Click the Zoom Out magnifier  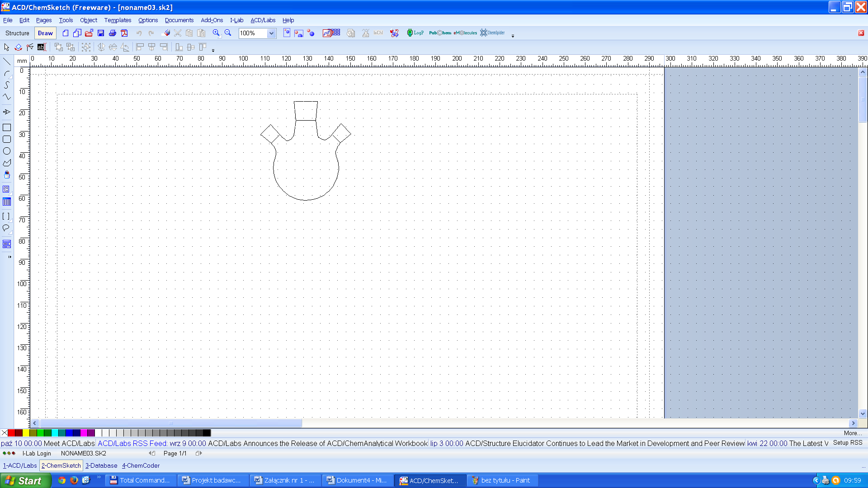(x=228, y=33)
